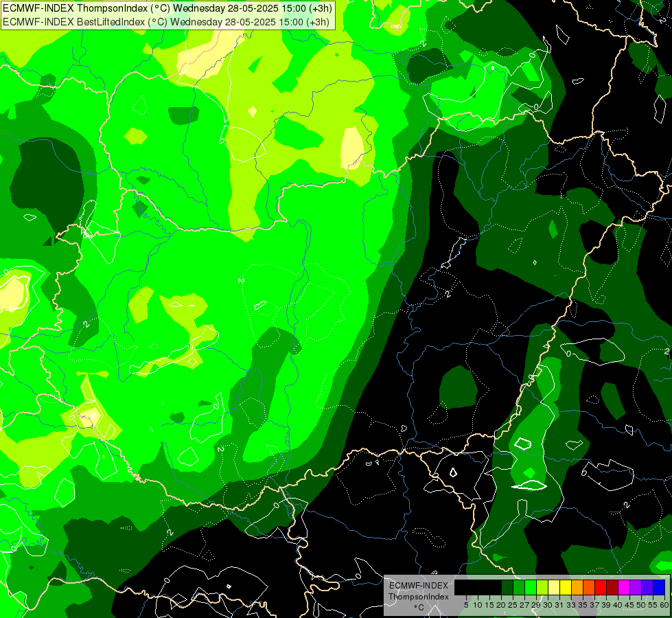
Task: Click 'ThompsonIndex' label in the legend box
Action: point(419,597)
